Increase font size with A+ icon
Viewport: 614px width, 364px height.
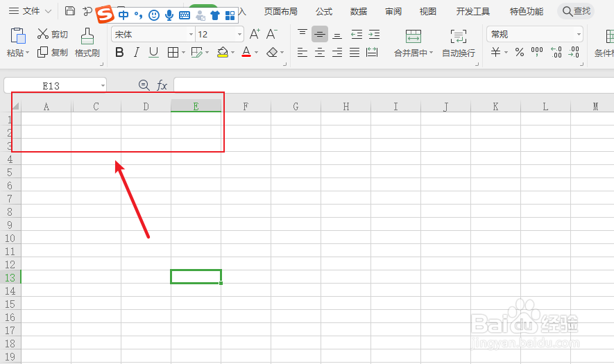tap(255, 34)
